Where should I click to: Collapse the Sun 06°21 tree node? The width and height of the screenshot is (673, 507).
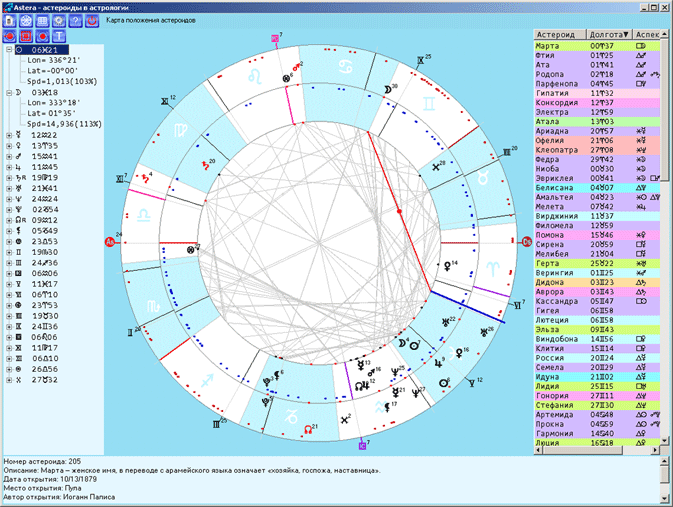tap(10, 49)
